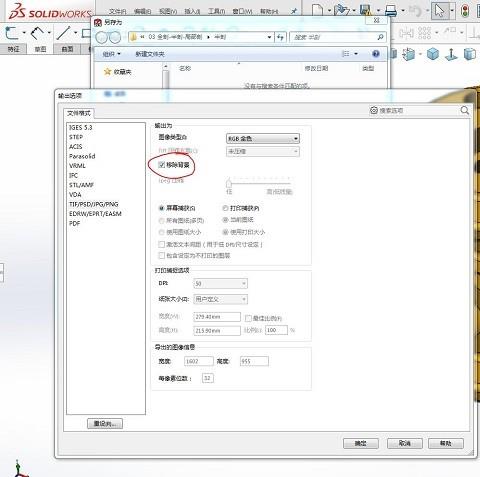The height and width of the screenshot is (477, 480).
Task: Select TIF/PSD/JPG/PNG in format list
Action: coord(94,204)
